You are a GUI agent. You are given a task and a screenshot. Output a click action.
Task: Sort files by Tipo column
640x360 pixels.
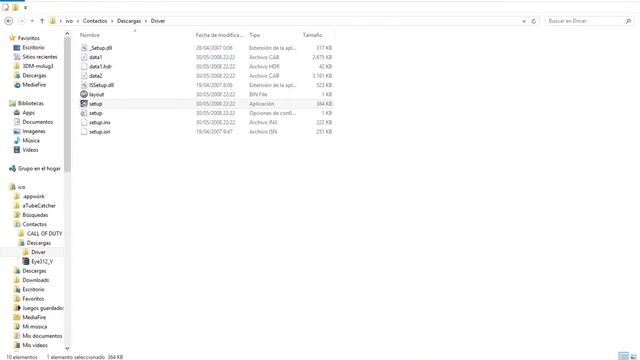click(255, 35)
